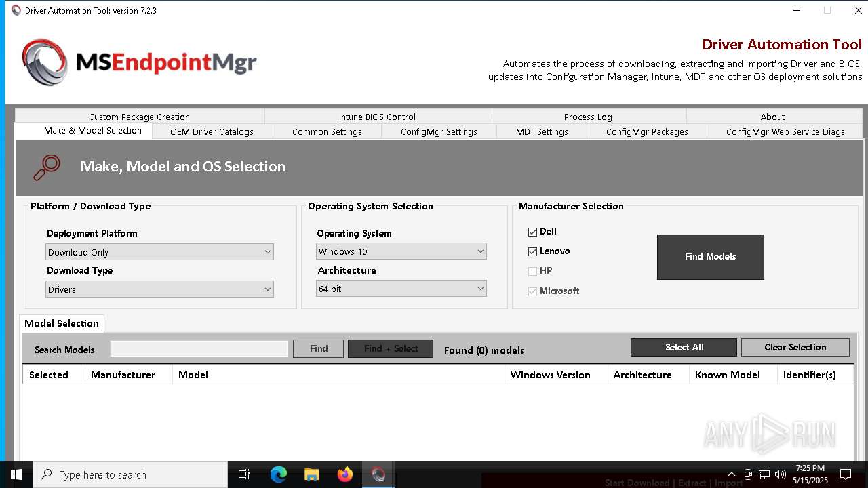Open the Deployment Platform dropdown

pos(159,252)
